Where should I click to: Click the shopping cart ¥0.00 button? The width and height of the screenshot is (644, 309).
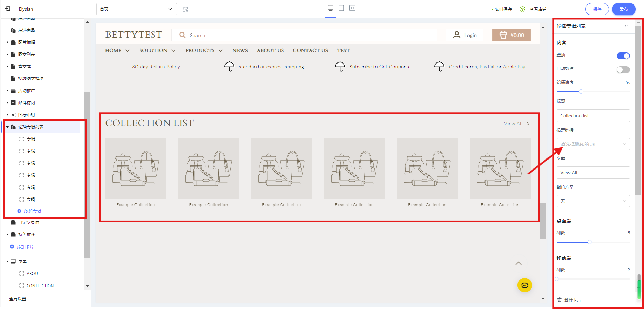(x=511, y=35)
